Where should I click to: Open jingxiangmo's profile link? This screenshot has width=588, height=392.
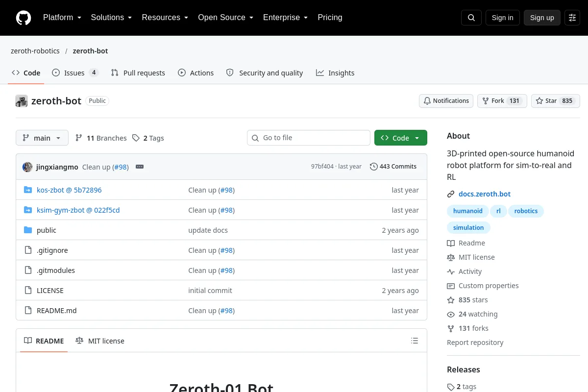pyautogui.click(x=57, y=167)
